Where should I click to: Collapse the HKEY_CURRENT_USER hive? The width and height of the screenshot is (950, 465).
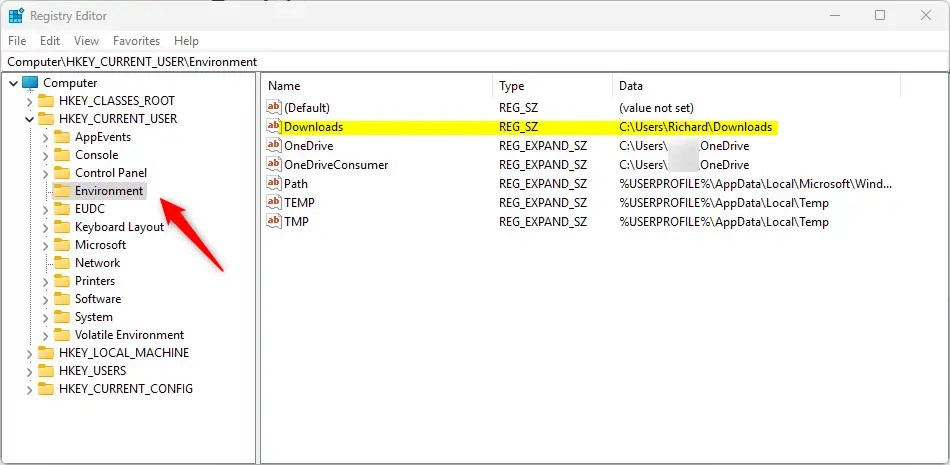coord(29,119)
